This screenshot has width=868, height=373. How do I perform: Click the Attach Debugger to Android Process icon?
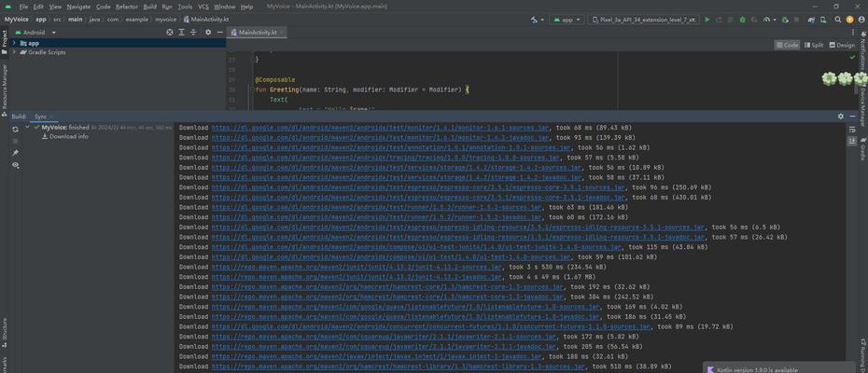point(785,20)
